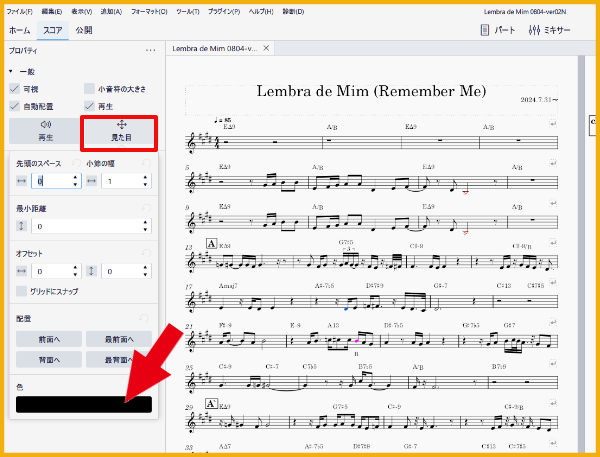Decrease the 小節の幅 value with the down arrow

tap(145, 184)
